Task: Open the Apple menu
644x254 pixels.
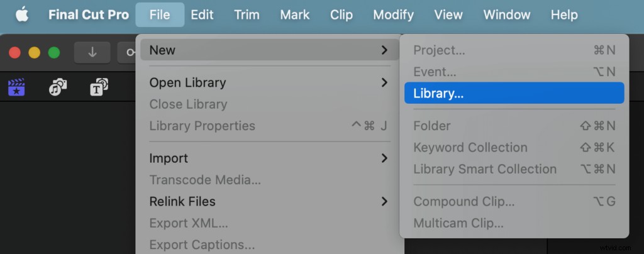Action: 22,14
